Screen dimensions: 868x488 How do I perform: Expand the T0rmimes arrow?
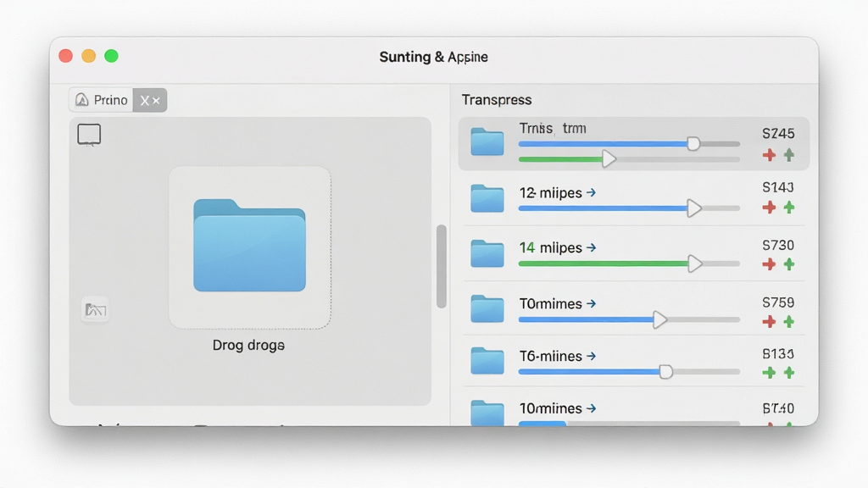[x=591, y=304]
